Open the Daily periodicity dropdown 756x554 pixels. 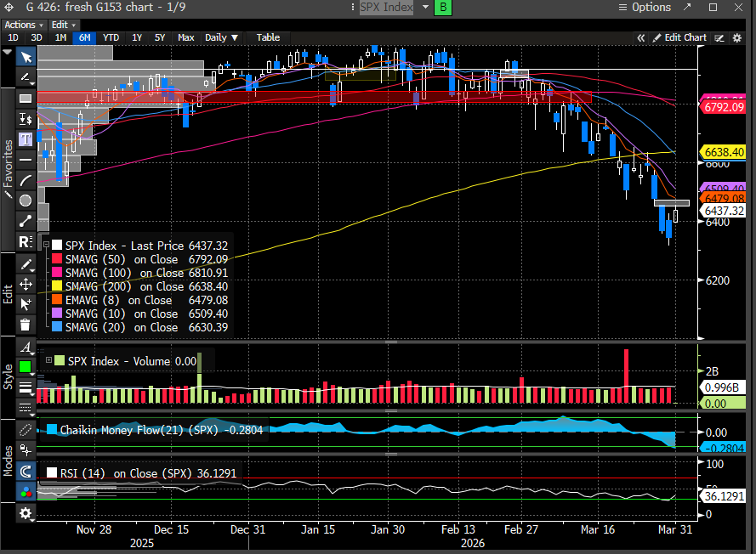[x=220, y=37]
